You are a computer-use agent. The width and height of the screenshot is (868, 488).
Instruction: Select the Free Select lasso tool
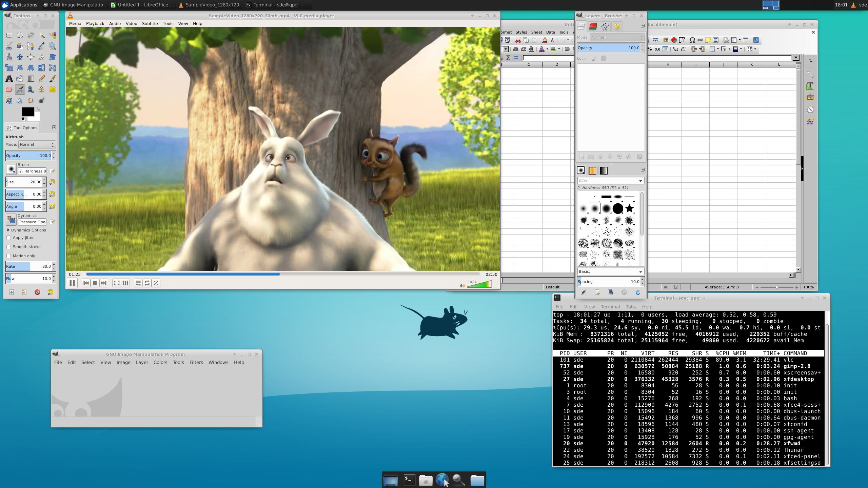click(x=31, y=35)
